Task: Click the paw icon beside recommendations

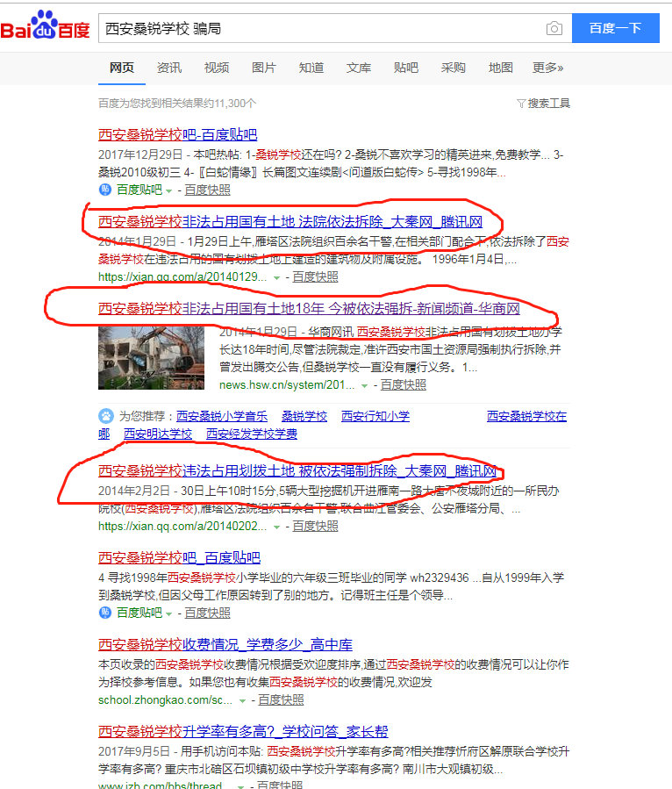Action: click(x=105, y=416)
